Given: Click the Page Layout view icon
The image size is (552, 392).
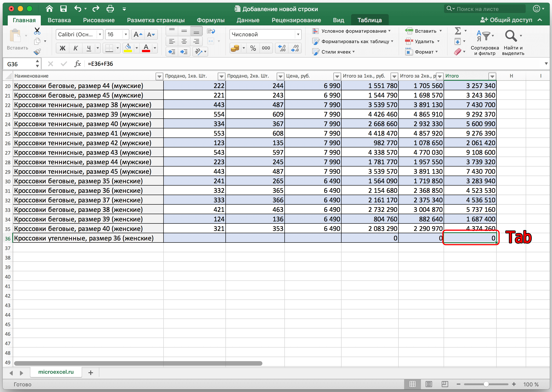Looking at the screenshot, I should tap(429, 384).
